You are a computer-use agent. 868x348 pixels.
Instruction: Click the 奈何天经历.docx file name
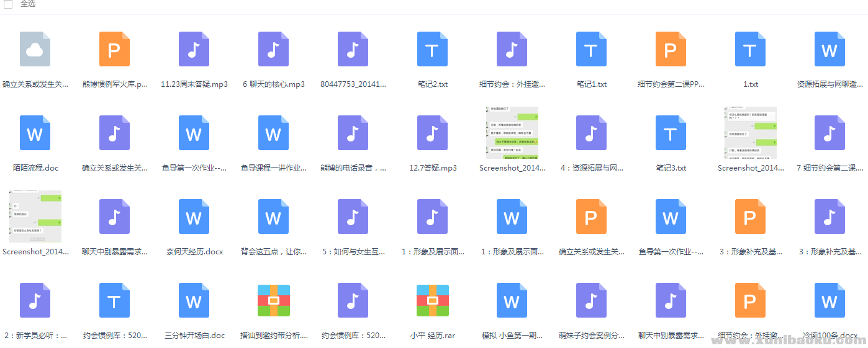point(194,252)
